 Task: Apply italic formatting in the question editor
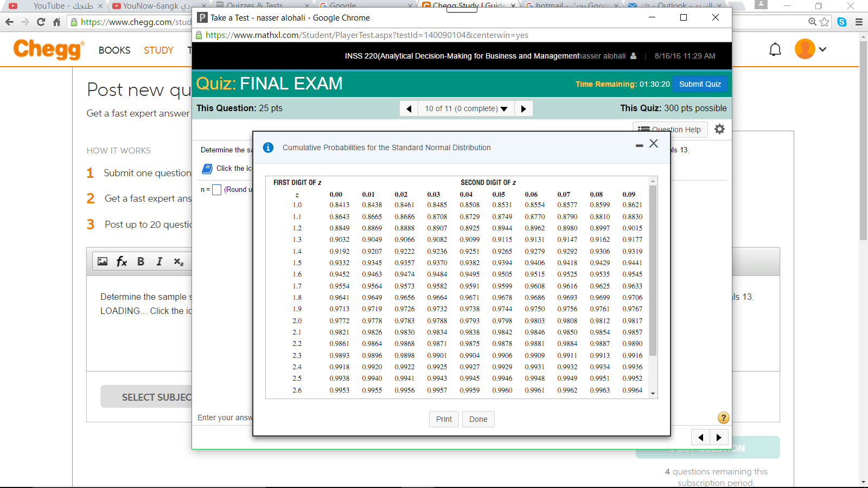click(x=159, y=261)
